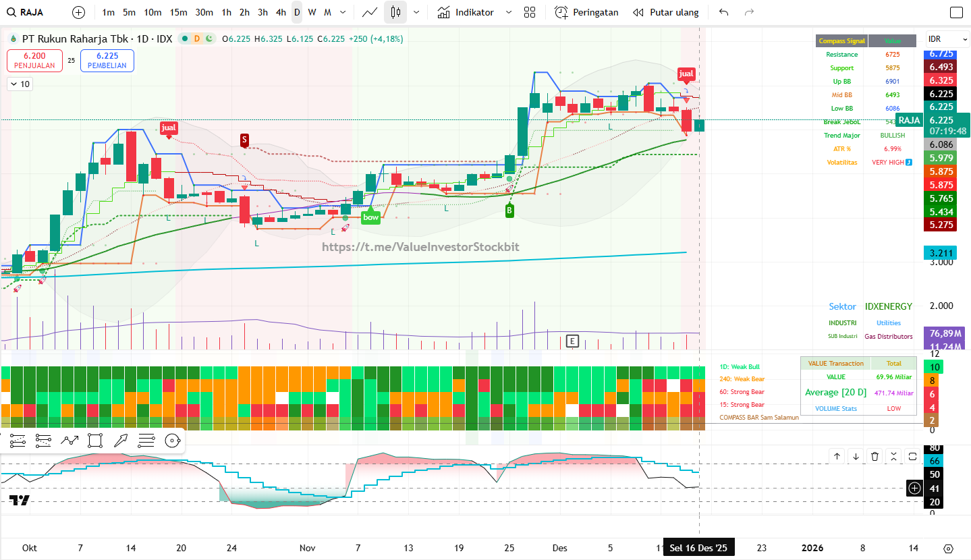Choose the first Fibonacci lines tool in the drawing bar
The image size is (971, 560).
pyautogui.click(x=18, y=441)
